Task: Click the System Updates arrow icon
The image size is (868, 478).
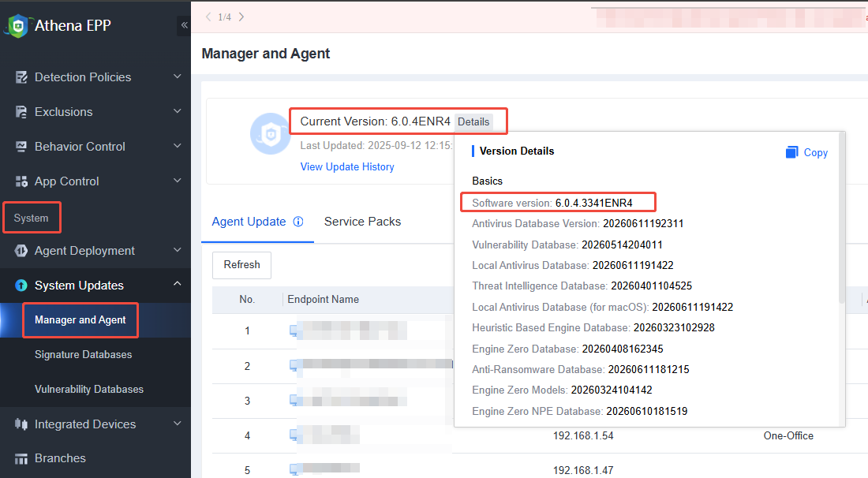Action: pos(21,286)
